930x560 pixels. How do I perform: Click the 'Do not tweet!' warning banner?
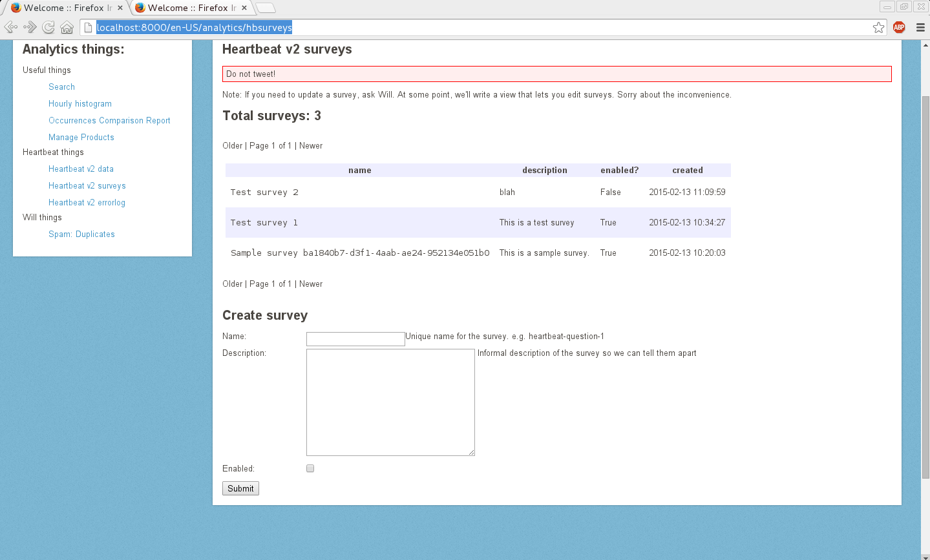point(557,74)
